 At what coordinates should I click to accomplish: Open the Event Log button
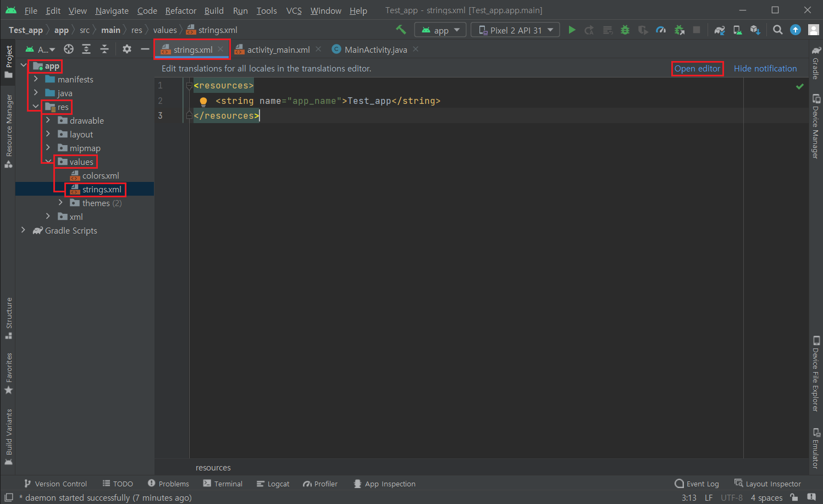point(697,484)
